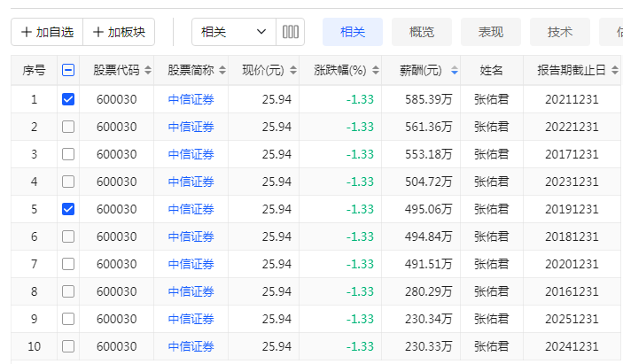Check the checkbox in row 3
Screen dimensions: 623x364
[x=68, y=154]
